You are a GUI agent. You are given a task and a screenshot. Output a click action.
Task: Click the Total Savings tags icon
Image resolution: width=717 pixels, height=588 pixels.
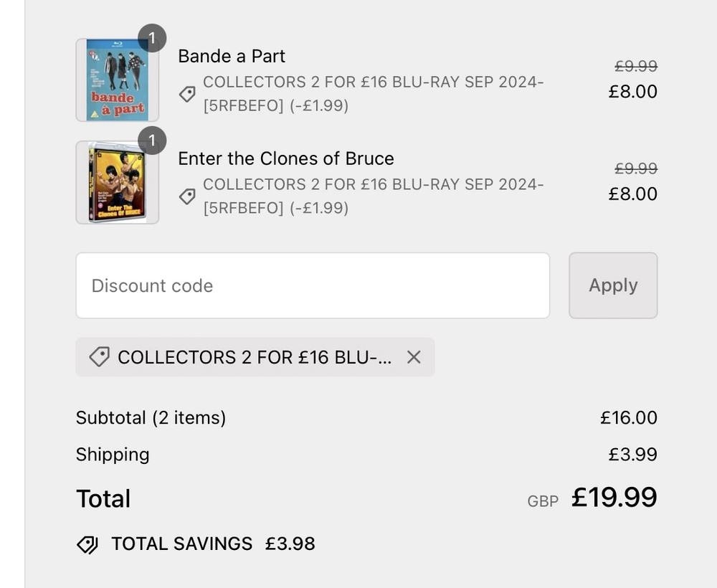[x=87, y=544]
